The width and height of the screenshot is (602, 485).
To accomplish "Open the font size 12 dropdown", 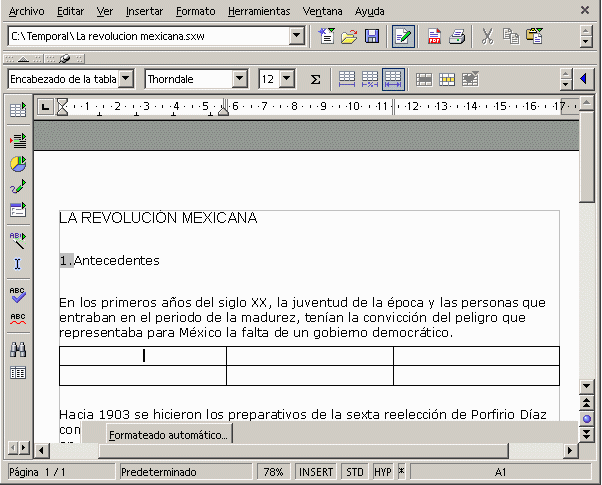I will [x=287, y=79].
